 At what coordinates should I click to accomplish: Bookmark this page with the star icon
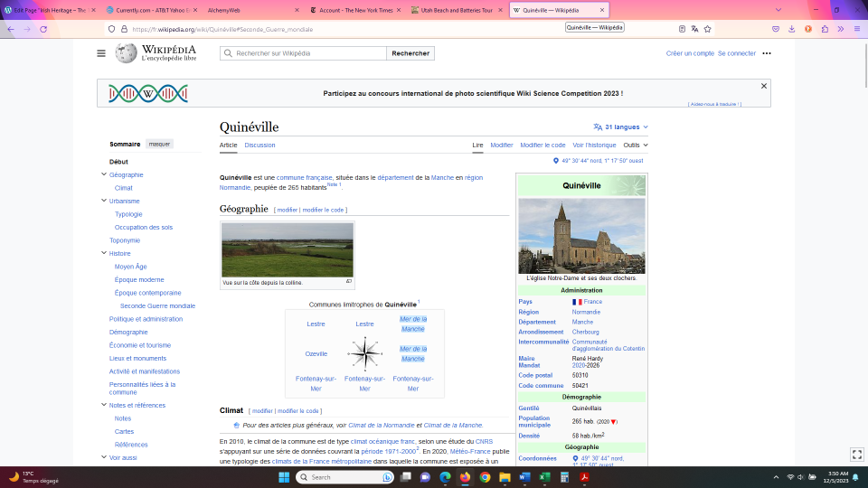coord(707,29)
